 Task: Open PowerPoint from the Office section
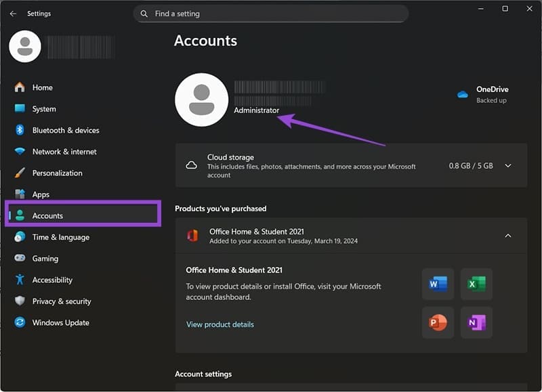[x=438, y=323]
